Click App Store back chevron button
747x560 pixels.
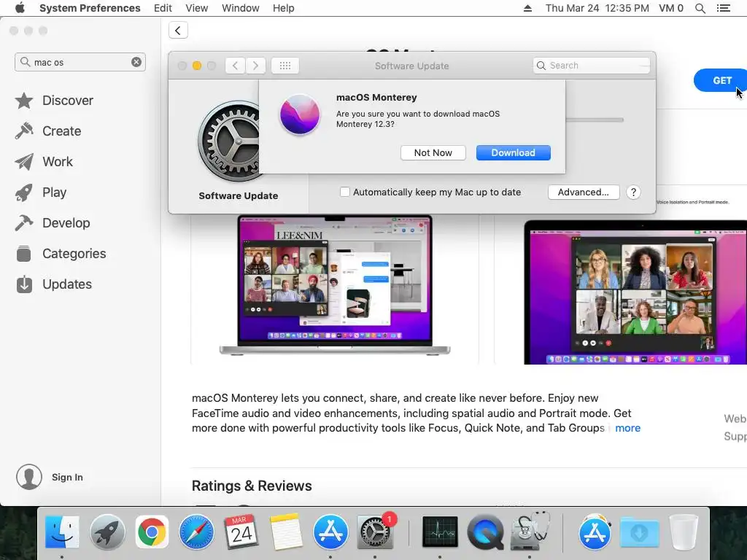pyautogui.click(x=178, y=31)
